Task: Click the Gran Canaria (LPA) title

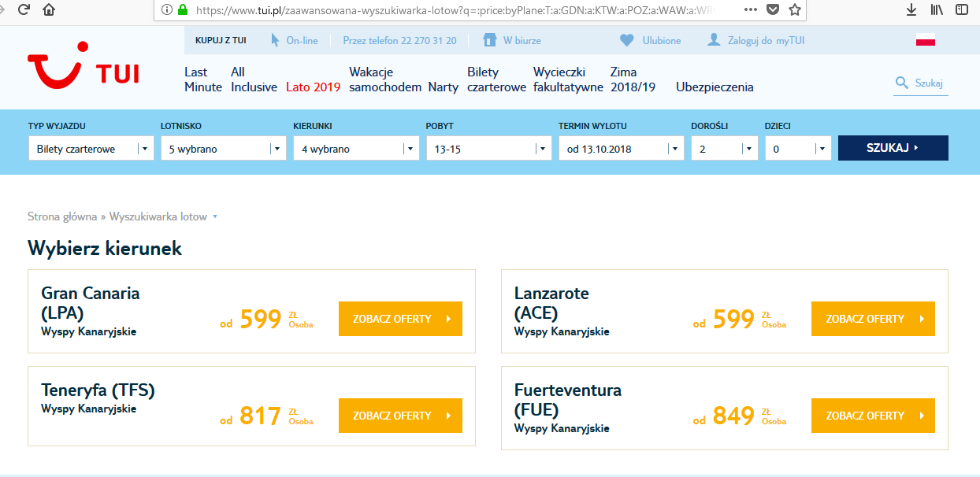Action: click(91, 303)
